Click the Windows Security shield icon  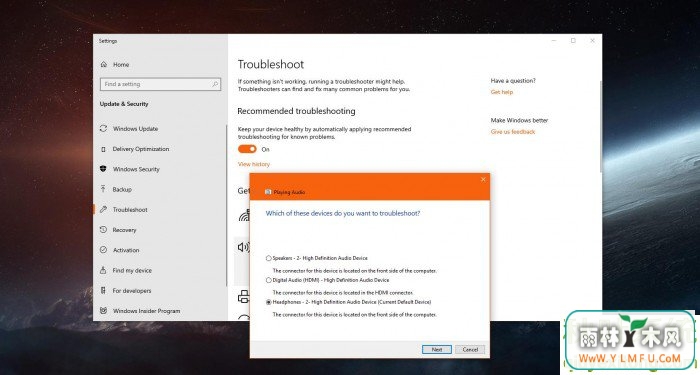[104, 169]
